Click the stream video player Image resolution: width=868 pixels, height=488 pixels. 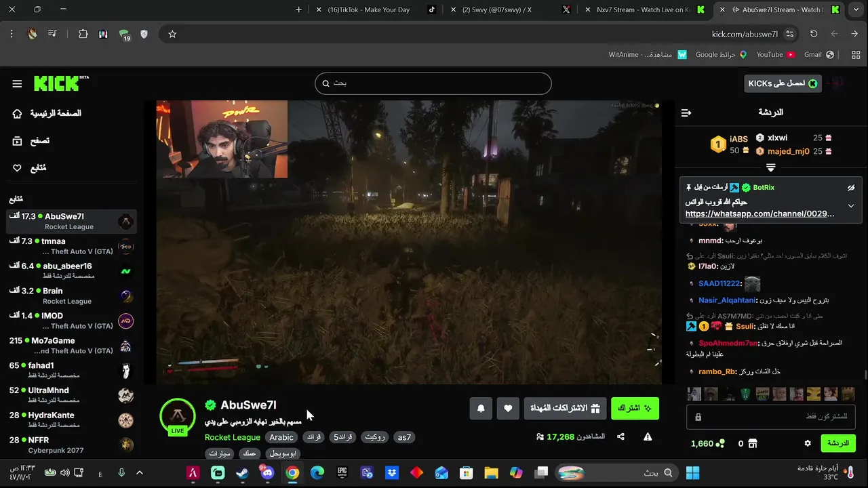tap(409, 242)
